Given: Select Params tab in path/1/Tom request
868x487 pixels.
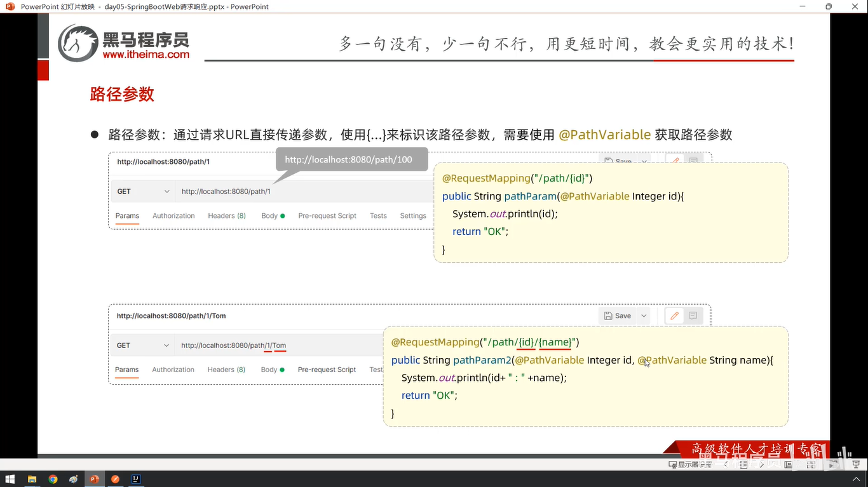Looking at the screenshot, I should (x=126, y=370).
